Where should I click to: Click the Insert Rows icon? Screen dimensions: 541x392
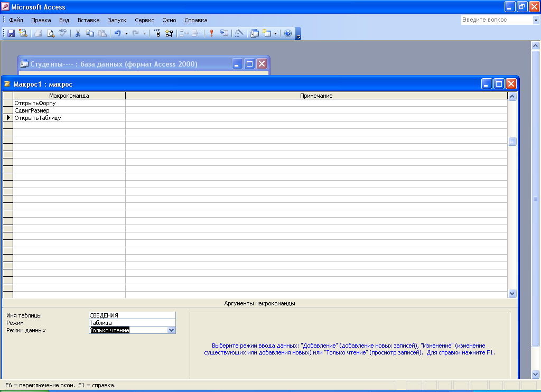click(184, 33)
